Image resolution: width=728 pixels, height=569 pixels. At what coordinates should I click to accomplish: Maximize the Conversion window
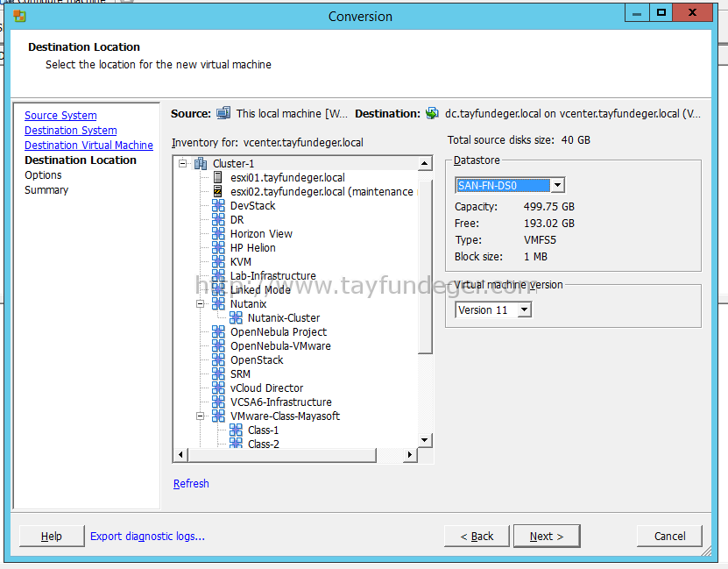pos(661,13)
